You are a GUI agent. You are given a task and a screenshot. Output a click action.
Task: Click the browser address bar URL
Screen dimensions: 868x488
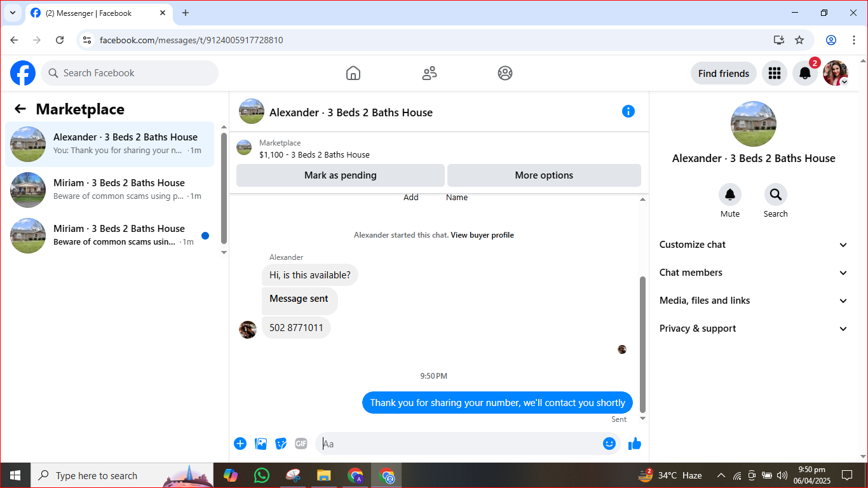click(191, 40)
